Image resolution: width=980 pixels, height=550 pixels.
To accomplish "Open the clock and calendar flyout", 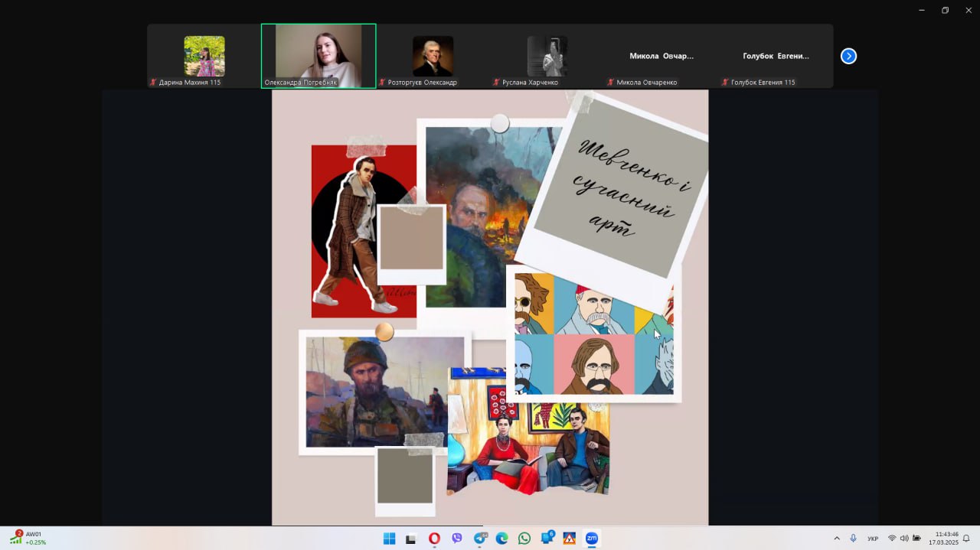I will coord(943,539).
